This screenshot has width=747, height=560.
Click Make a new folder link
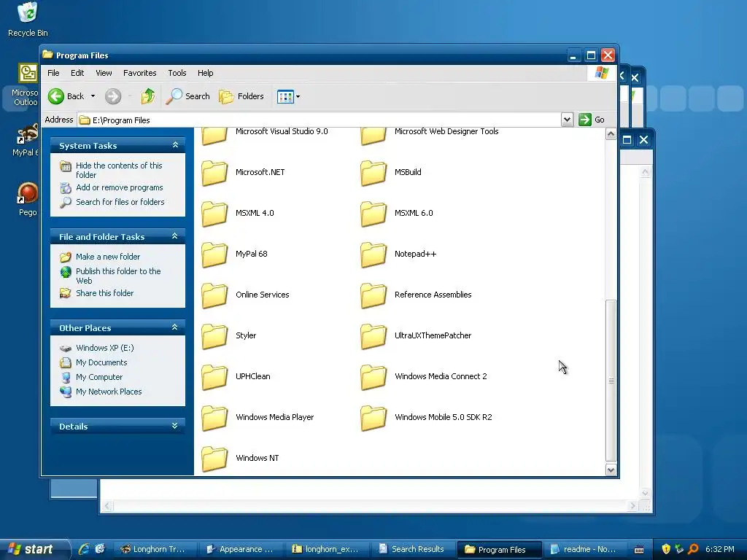coord(108,257)
